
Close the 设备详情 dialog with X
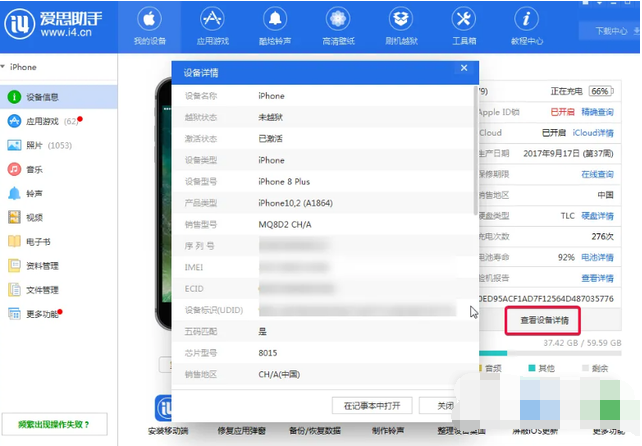coord(463,68)
